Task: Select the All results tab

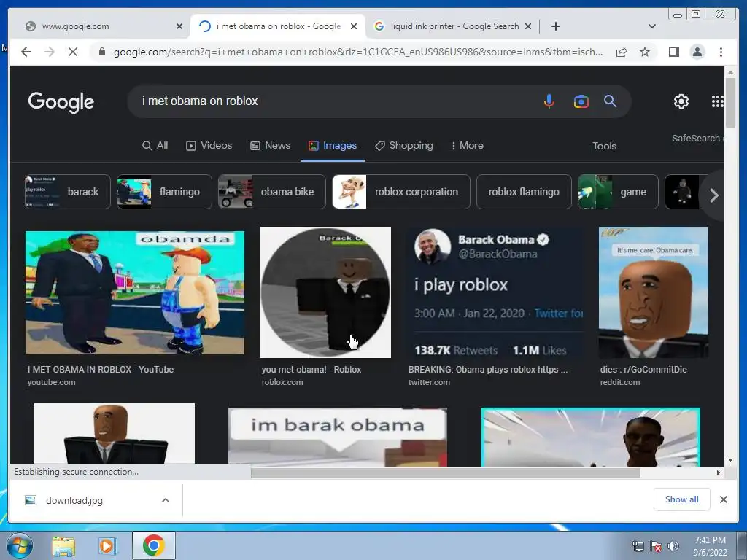Action: click(155, 146)
